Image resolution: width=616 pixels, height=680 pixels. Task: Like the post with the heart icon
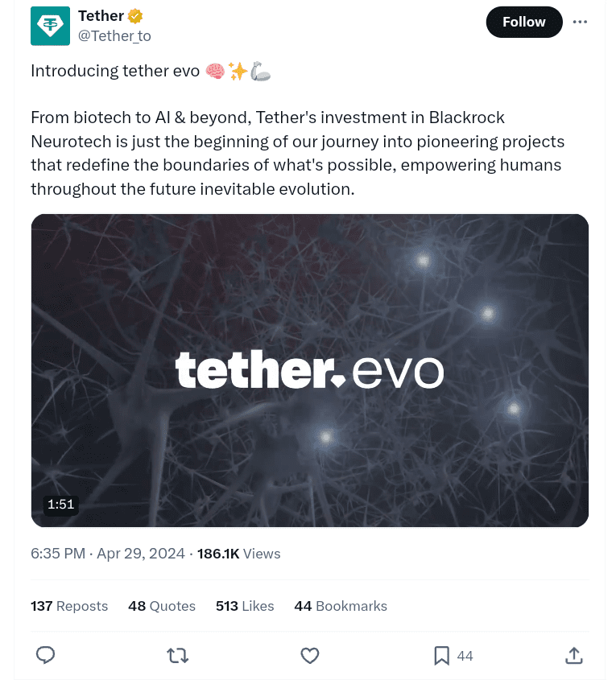(x=310, y=655)
